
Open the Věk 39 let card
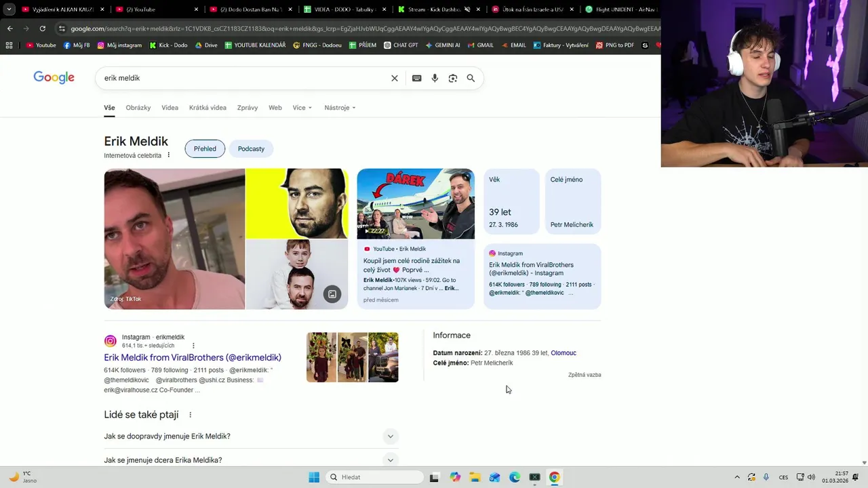click(x=512, y=203)
